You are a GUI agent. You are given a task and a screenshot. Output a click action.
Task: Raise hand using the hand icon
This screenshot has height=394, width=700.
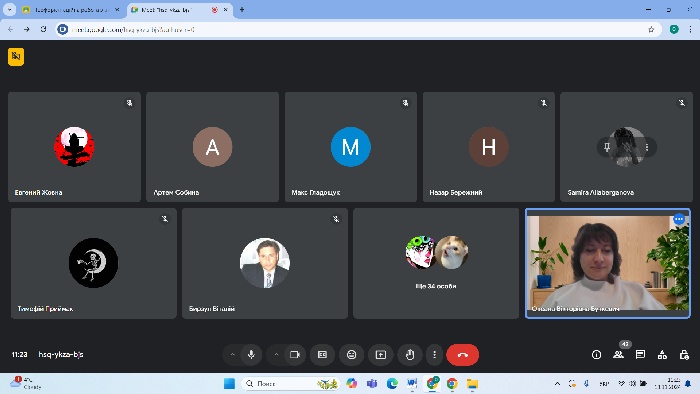coord(410,355)
